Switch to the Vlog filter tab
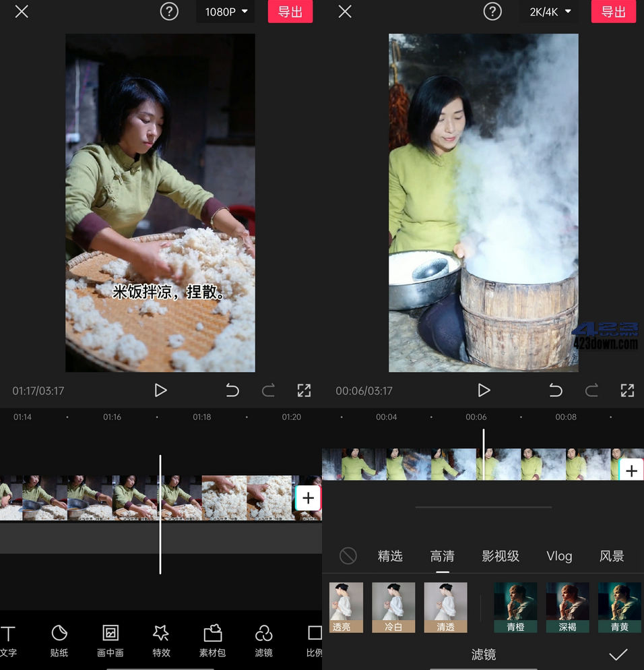The height and width of the screenshot is (670, 644). coord(559,556)
